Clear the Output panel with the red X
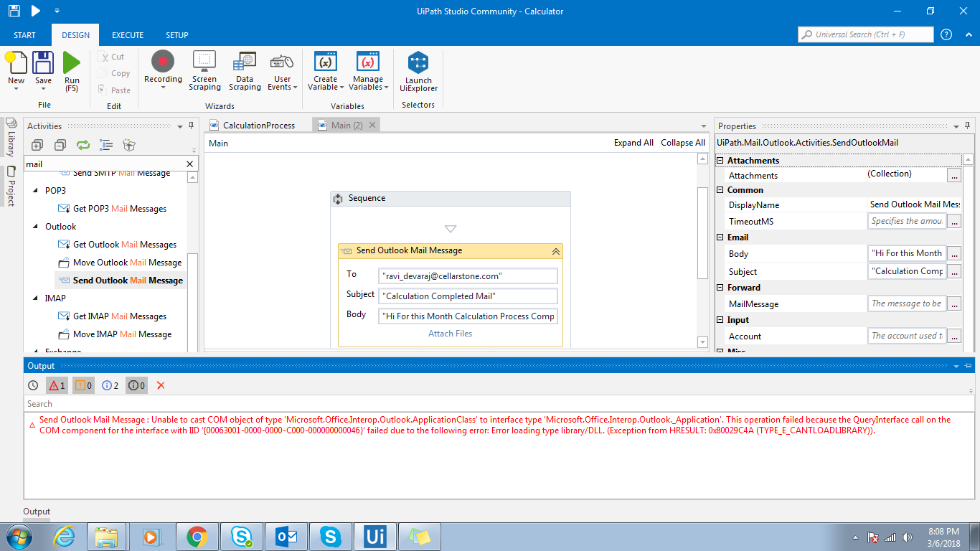The width and height of the screenshot is (980, 551). (161, 385)
